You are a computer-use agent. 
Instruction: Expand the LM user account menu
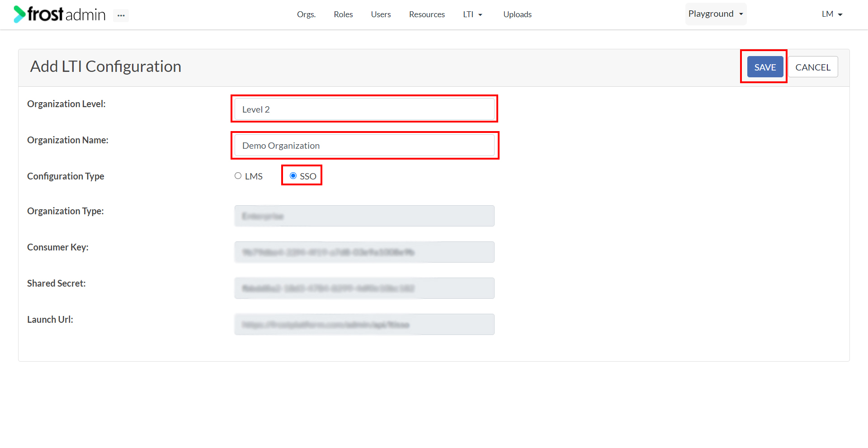pyautogui.click(x=832, y=14)
